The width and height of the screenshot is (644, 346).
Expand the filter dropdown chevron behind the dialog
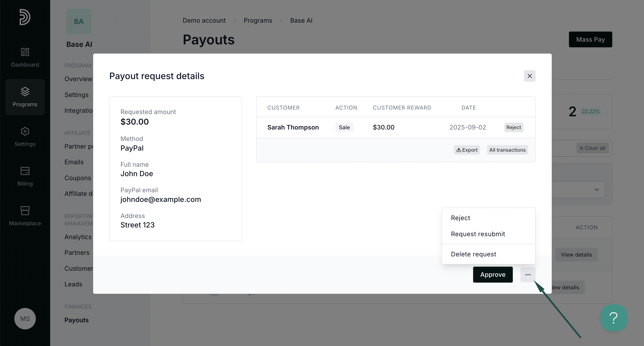(597, 189)
